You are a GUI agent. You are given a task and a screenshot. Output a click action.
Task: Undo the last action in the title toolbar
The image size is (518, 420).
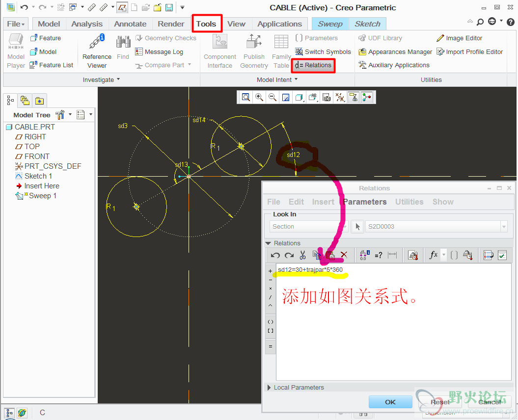click(x=24, y=7)
